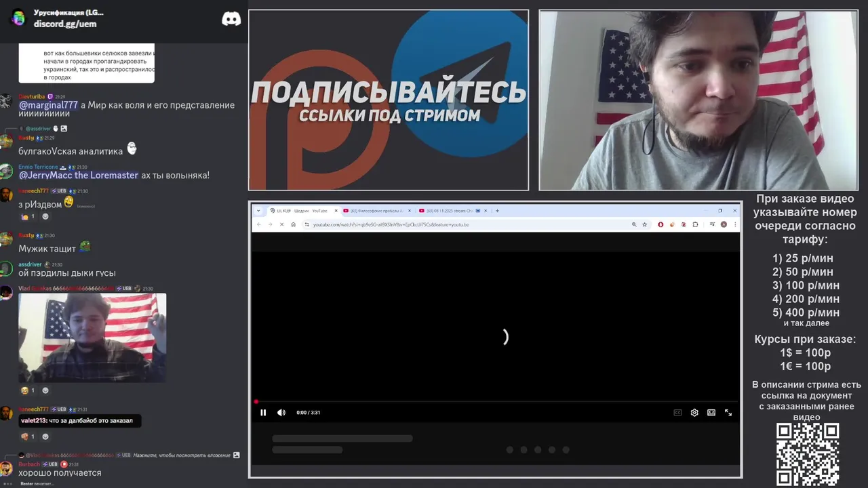Click the tariff line '3) 100 р/мин'
Viewport: 868px width, 488px height.
[806, 285]
